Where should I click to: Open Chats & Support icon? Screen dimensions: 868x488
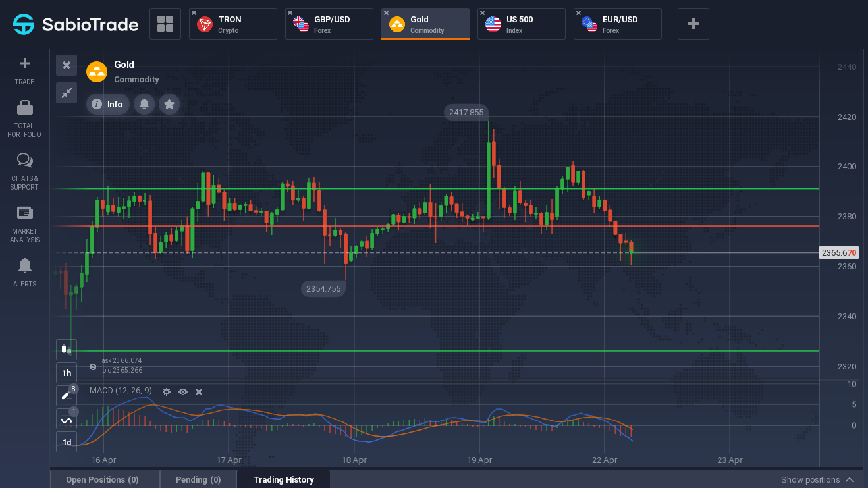click(25, 161)
